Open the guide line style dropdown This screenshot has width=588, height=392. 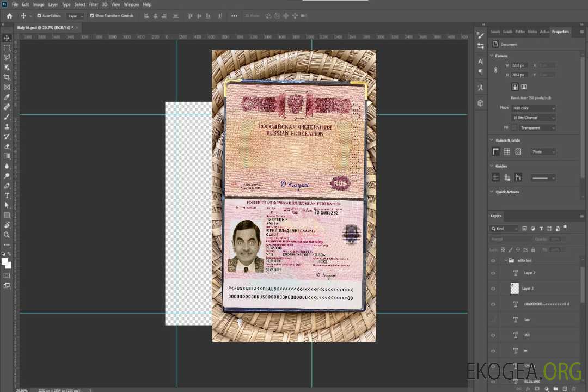coord(543,178)
